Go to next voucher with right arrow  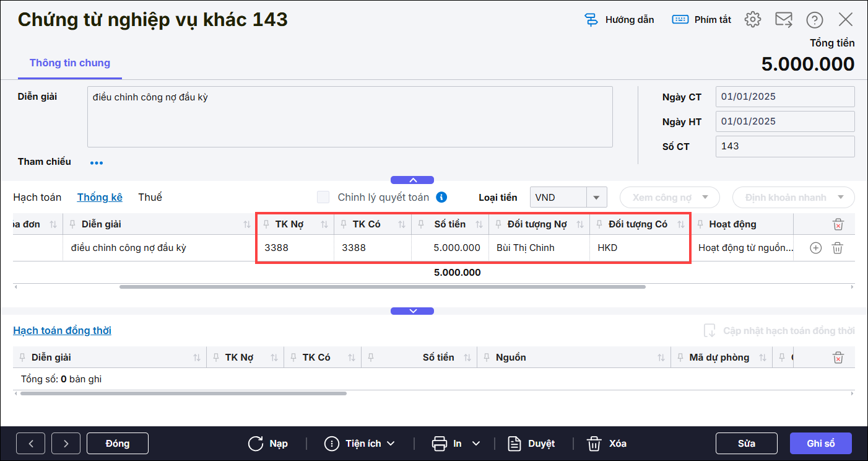[66, 444]
